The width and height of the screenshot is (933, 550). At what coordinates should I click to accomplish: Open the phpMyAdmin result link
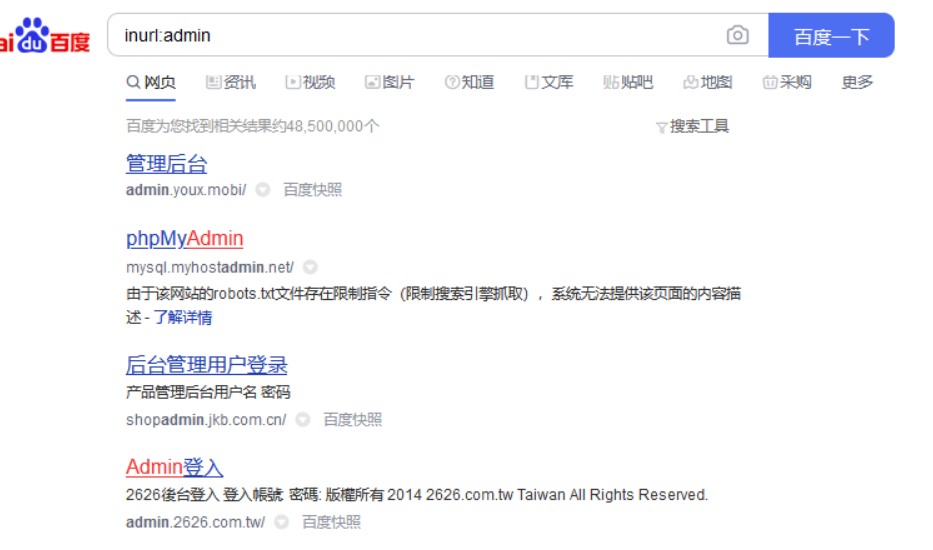[184, 239]
